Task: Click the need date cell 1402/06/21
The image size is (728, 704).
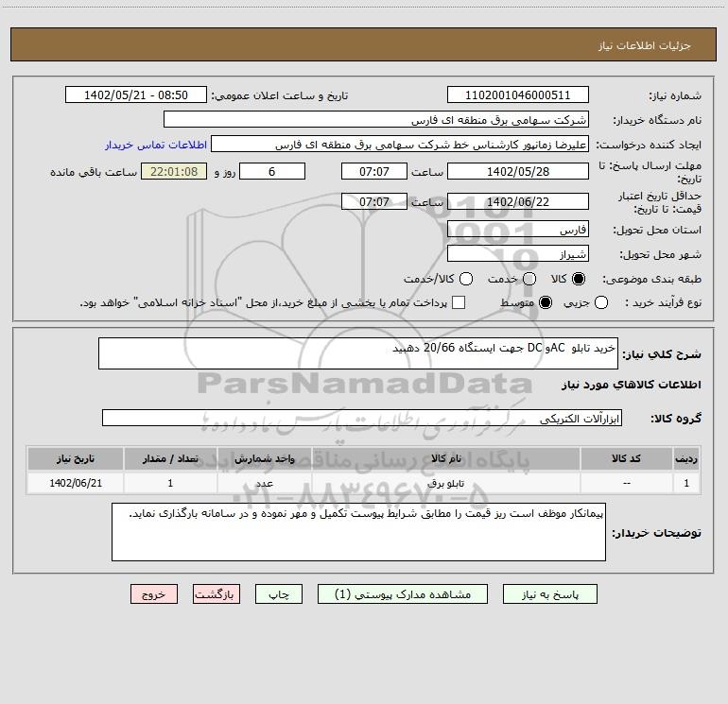Action: pyautogui.click(x=76, y=483)
